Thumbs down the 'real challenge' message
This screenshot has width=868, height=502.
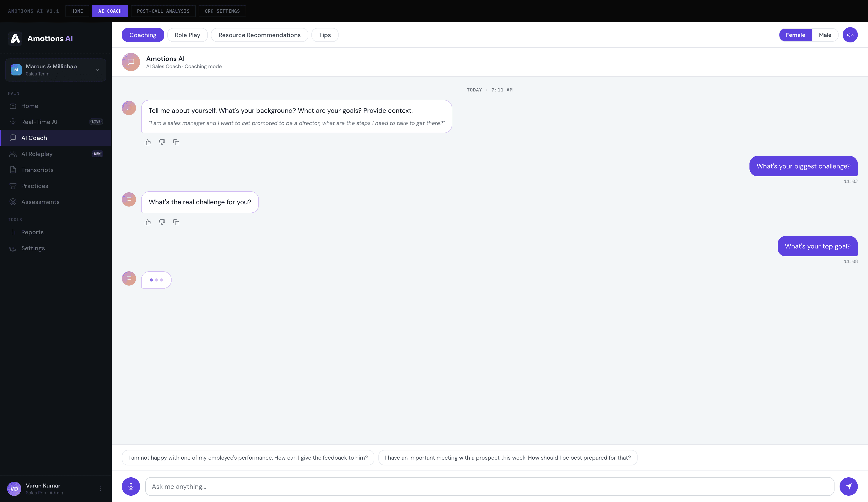click(162, 222)
